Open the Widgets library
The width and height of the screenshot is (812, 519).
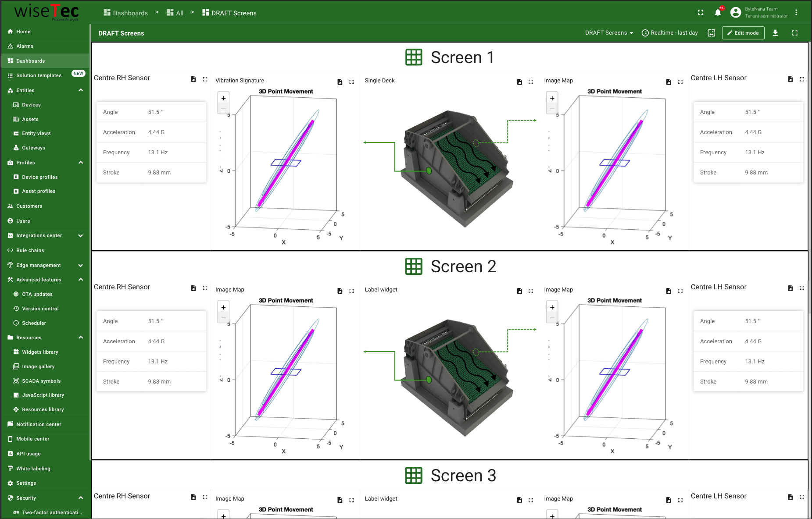[45, 352]
